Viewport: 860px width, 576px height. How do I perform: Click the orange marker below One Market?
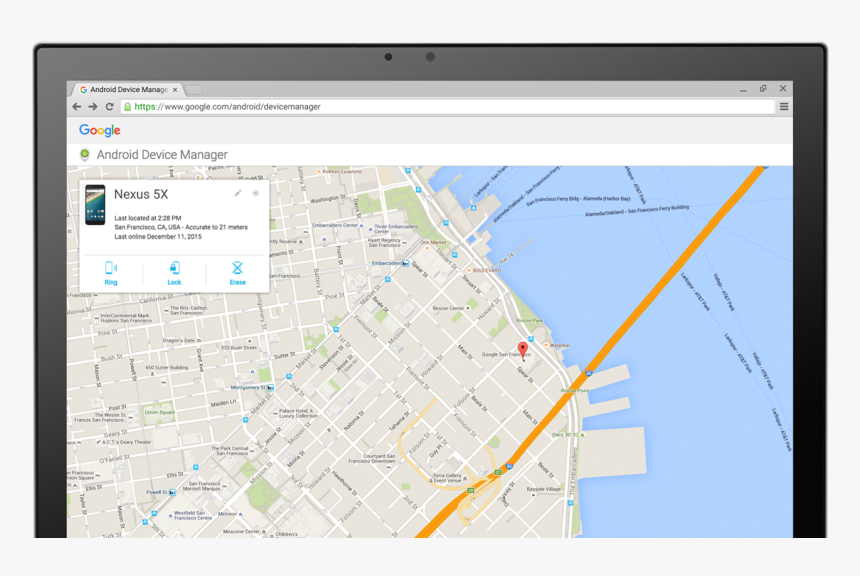[427, 248]
